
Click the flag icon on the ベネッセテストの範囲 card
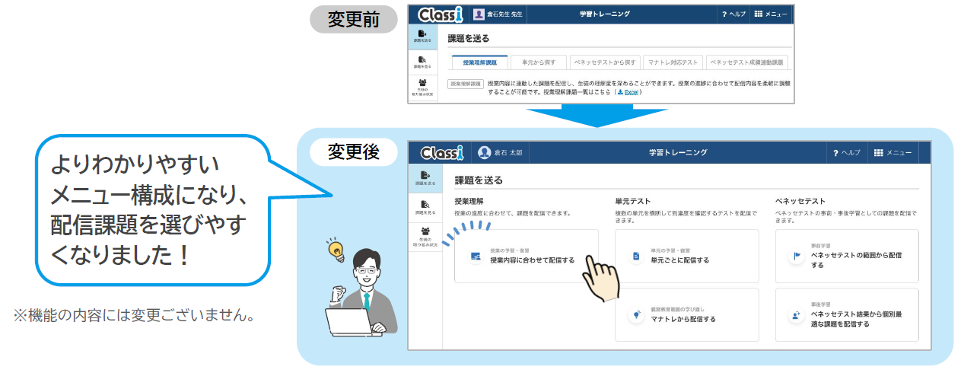797,257
